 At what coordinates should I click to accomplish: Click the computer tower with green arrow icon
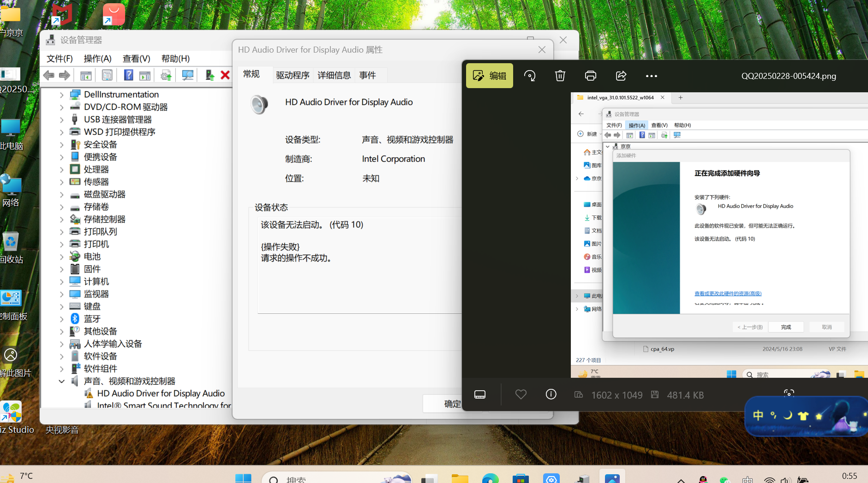[210, 75]
